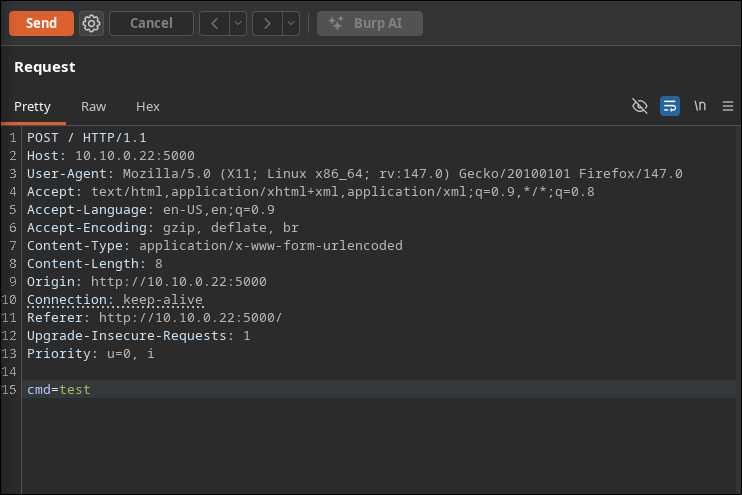Toggle the crossed-out eye visibility icon
The width and height of the screenshot is (742, 495).
point(640,106)
